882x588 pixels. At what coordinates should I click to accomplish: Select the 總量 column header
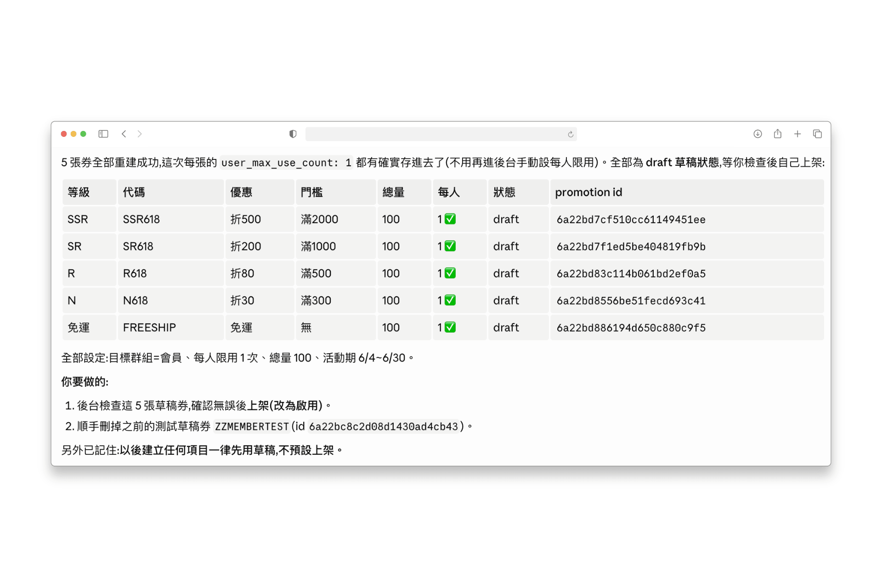pyautogui.click(x=404, y=192)
